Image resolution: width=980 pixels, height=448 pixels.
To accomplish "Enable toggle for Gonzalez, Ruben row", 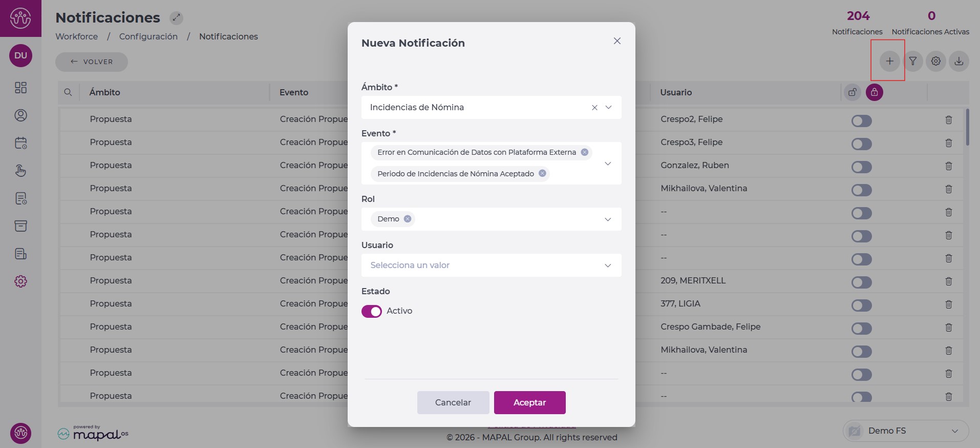I will click(x=861, y=167).
